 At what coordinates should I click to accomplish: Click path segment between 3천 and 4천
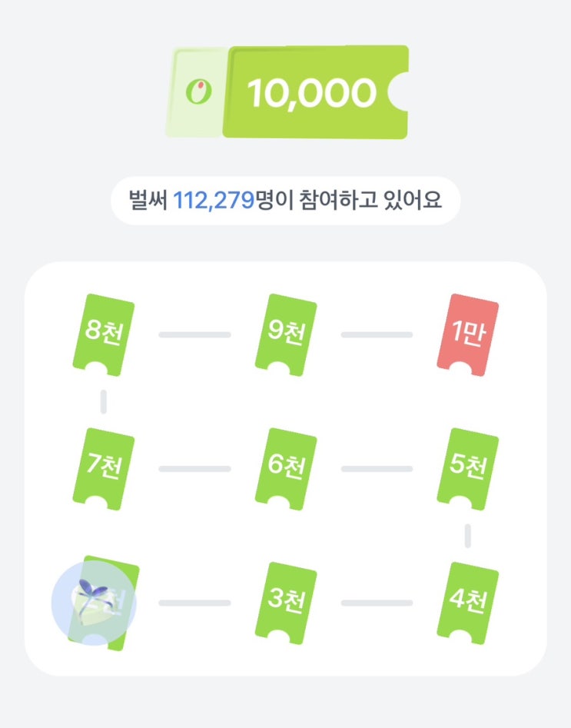pos(377,603)
